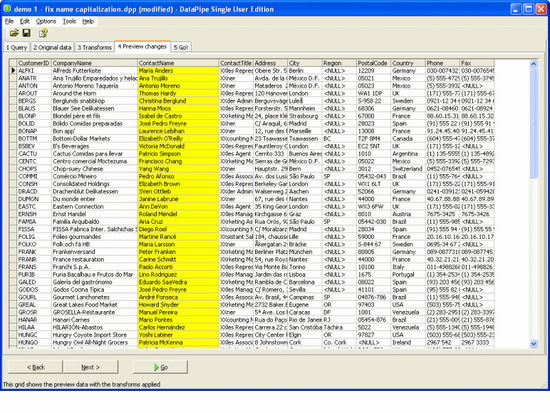Screen dimensions: 550x413
Task: Open the Options menu
Action: 46,21
